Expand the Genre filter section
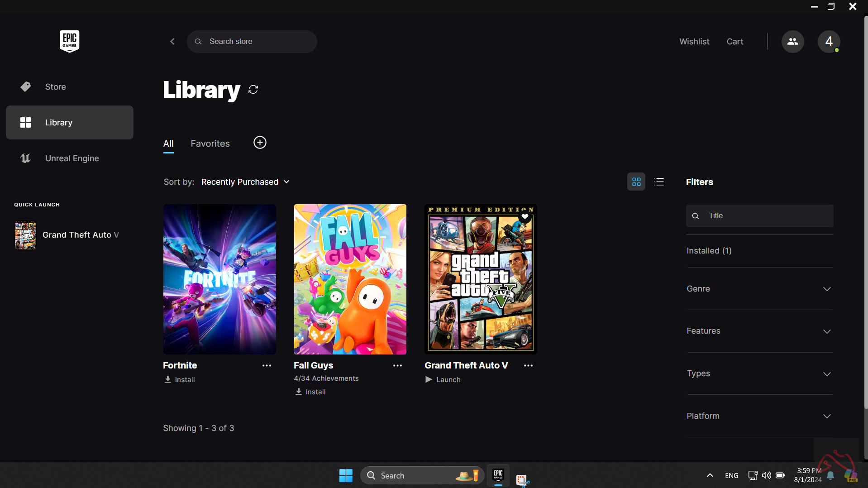This screenshot has height=488, width=868. pyautogui.click(x=759, y=289)
